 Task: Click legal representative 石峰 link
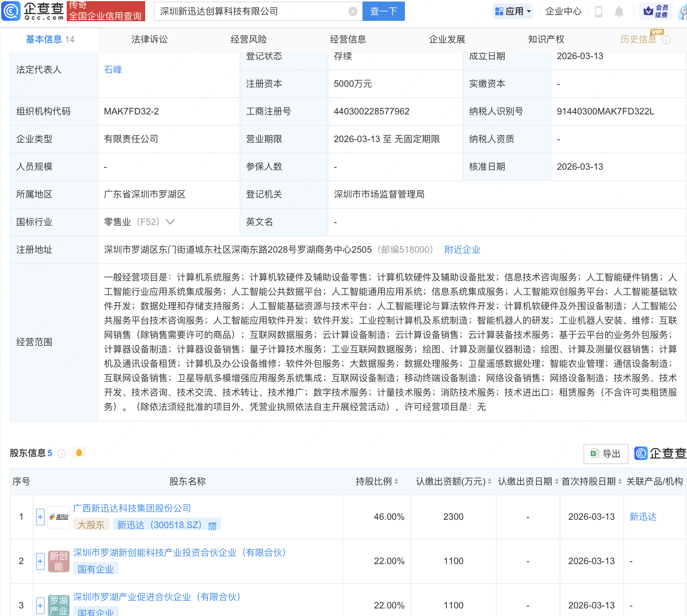[113, 69]
